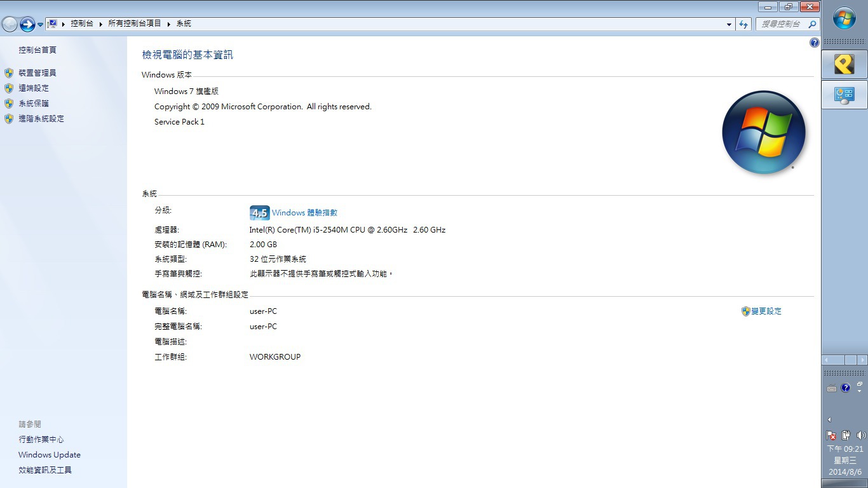Viewport: 868px width, 488px height.
Task: Open 系統保護 from the sidebar
Action: [x=34, y=104]
